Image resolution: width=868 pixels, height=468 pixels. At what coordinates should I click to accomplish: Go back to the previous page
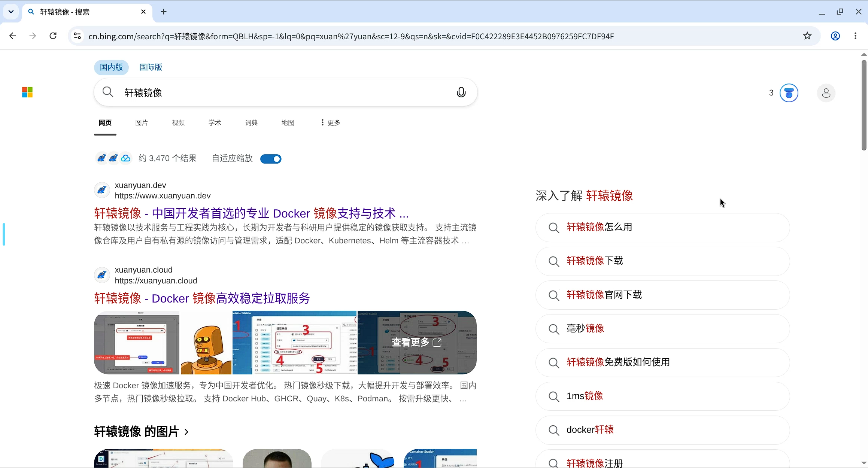click(x=13, y=36)
